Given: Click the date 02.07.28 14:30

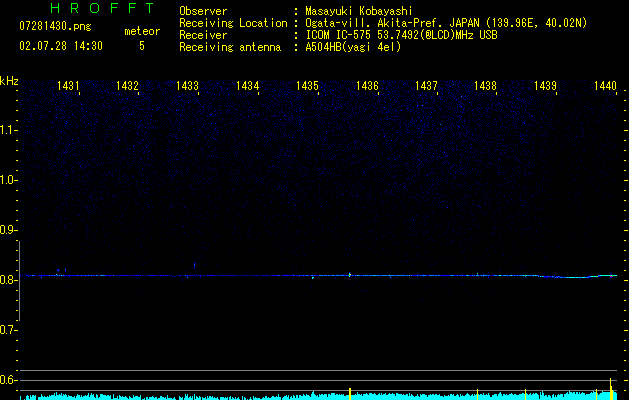Looking at the screenshot, I should tap(61, 46).
